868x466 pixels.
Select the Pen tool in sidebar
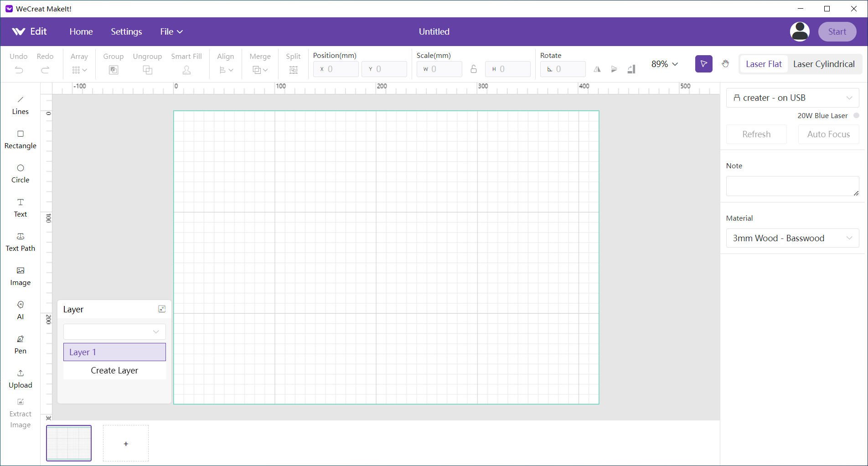click(x=20, y=345)
